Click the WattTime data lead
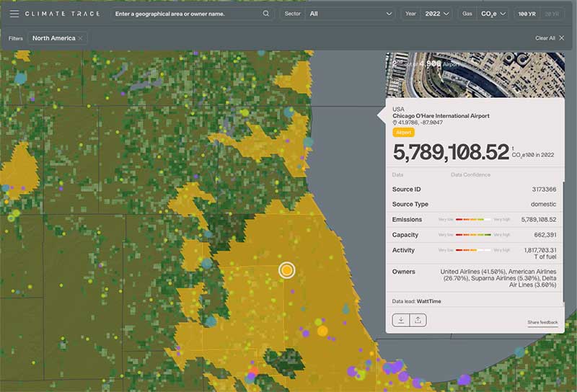Viewport: 577px width, 392px height. (x=428, y=301)
